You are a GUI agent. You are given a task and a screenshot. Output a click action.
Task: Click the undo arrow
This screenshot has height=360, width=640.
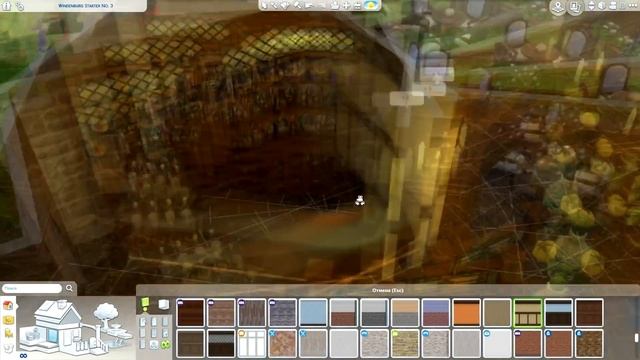click(309, 5)
